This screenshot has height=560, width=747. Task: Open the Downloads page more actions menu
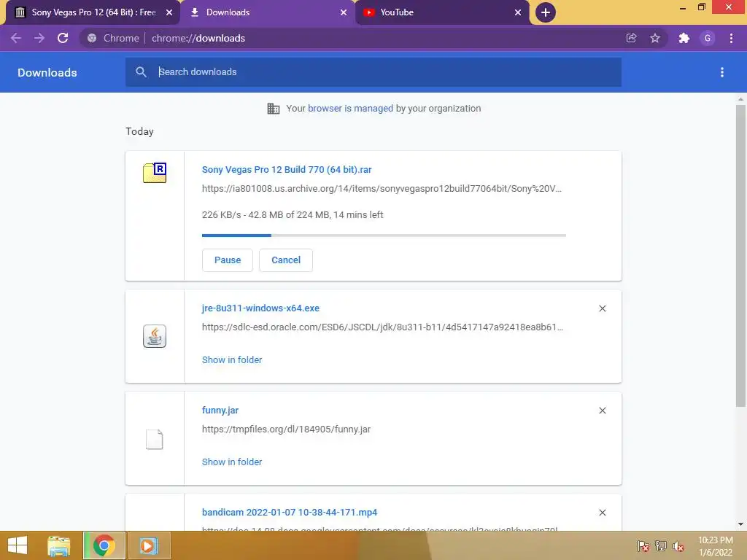coord(722,72)
